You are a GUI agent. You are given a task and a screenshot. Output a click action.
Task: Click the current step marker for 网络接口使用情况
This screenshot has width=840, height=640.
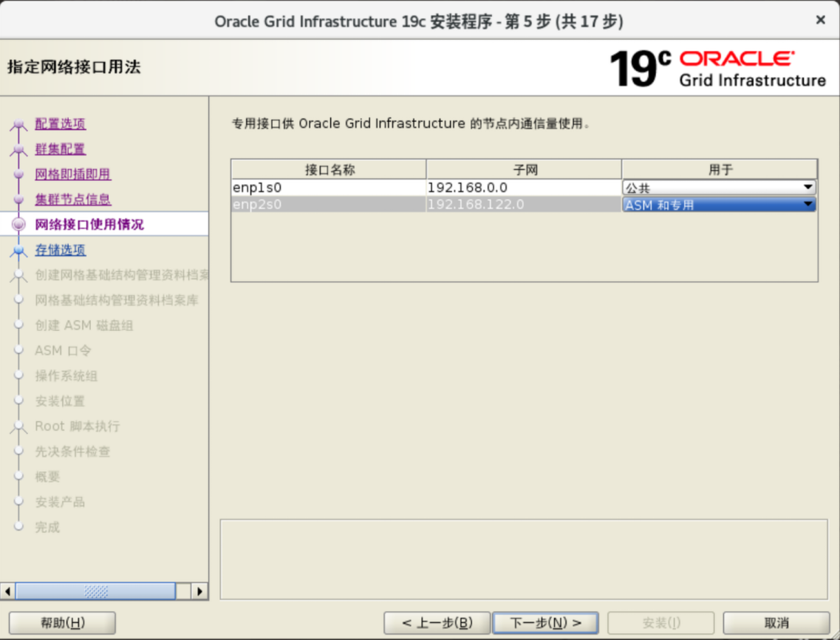[19, 225]
